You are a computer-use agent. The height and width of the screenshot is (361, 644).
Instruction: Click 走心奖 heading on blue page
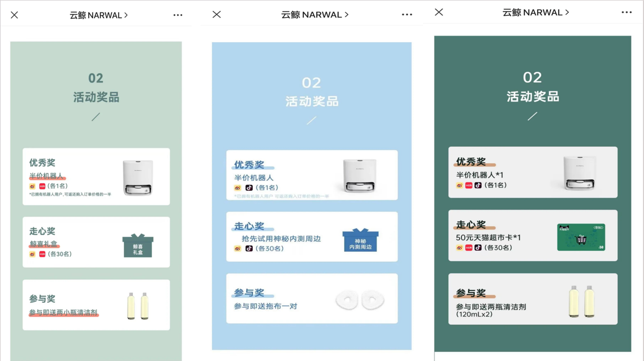[x=249, y=226]
